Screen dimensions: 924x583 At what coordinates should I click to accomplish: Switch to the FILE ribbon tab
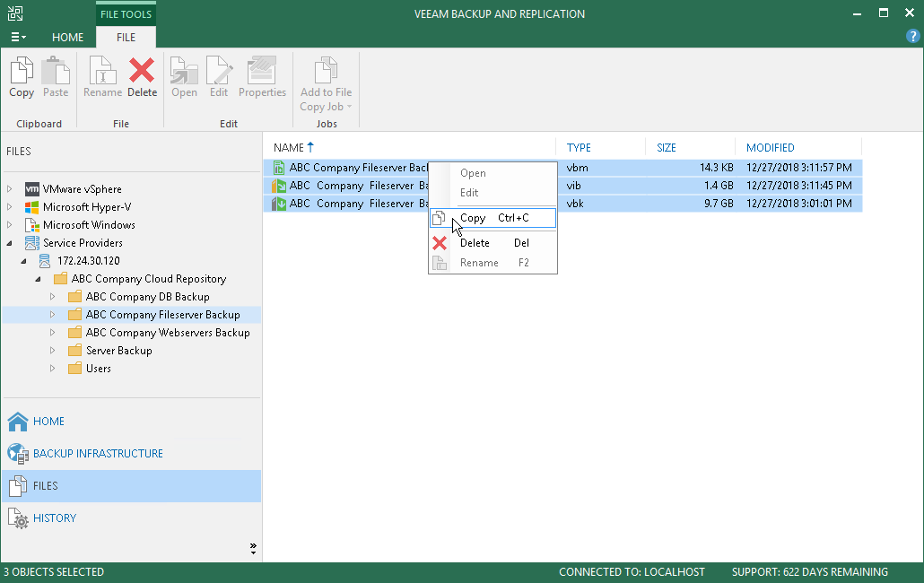tap(126, 37)
